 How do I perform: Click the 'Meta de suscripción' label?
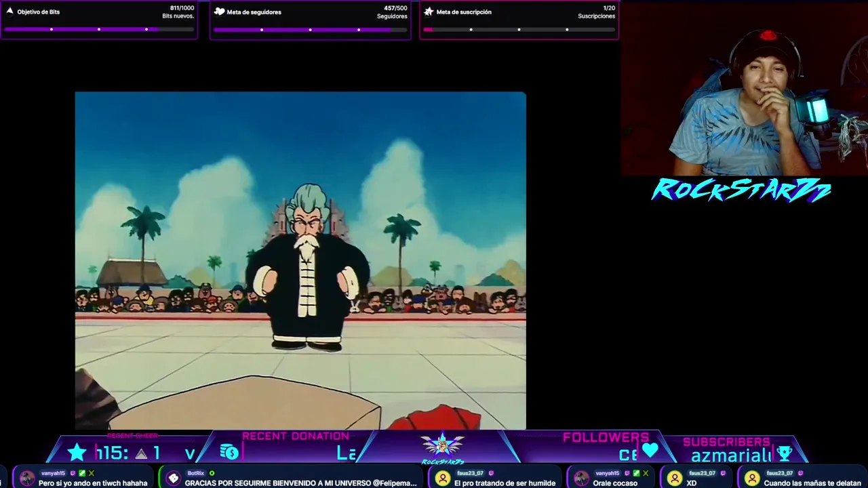tap(464, 12)
